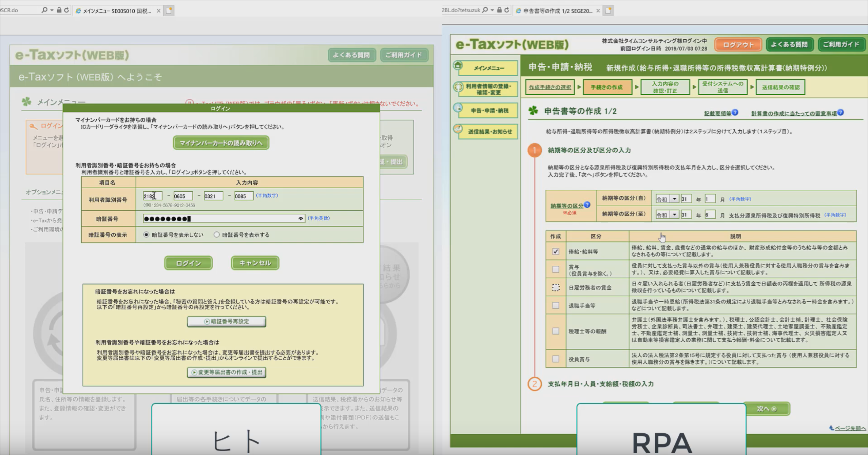Viewport: 868px width, 455px height.
Task: Click icon beside 申告・申請・納税 sidebar item
Action: (458, 108)
